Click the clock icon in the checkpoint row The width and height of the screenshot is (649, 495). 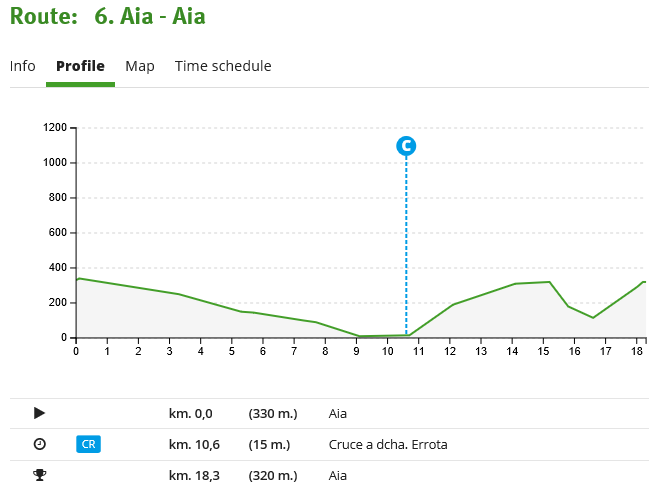[x=39, y=444]
